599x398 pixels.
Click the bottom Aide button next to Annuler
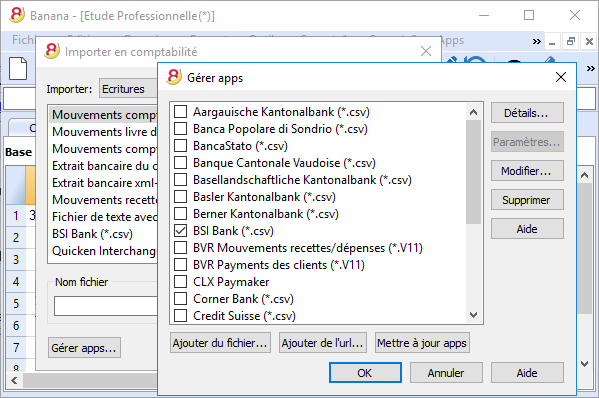(x=527, y=372)
